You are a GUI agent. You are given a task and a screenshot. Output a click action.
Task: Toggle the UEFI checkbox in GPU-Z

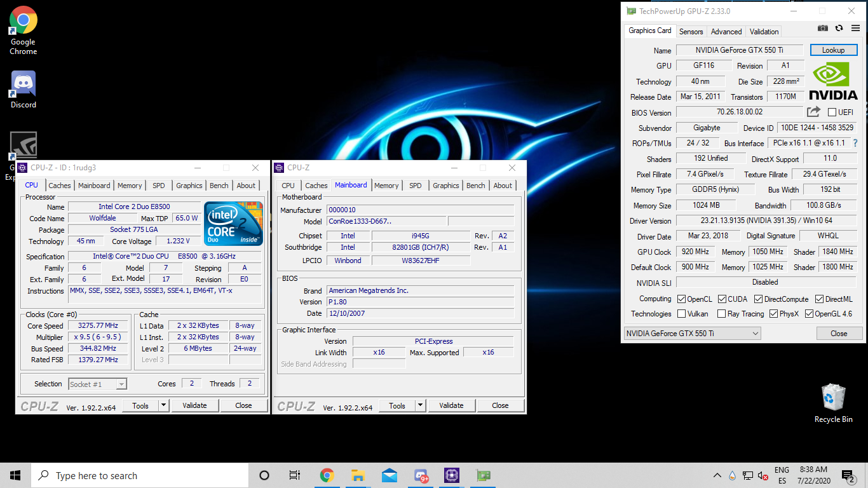832,112
